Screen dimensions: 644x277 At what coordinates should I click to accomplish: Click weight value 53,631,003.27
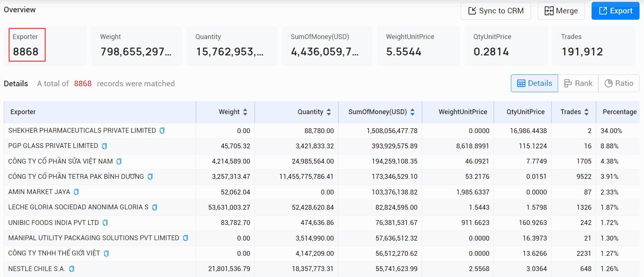tap(229, 207)
